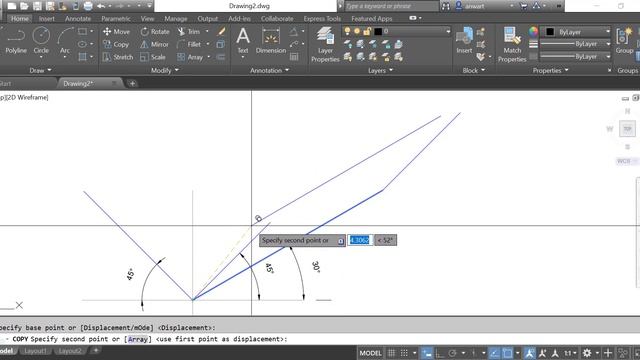Viewport: 640px width, 360px height.
Task: Activate the Trim command
Action: [189, 31]
